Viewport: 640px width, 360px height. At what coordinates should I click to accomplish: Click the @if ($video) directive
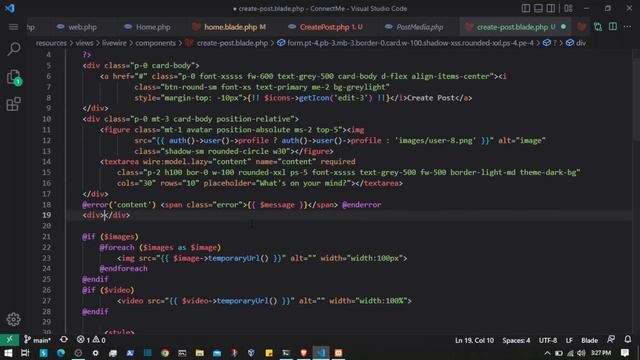tap(108, 290)
